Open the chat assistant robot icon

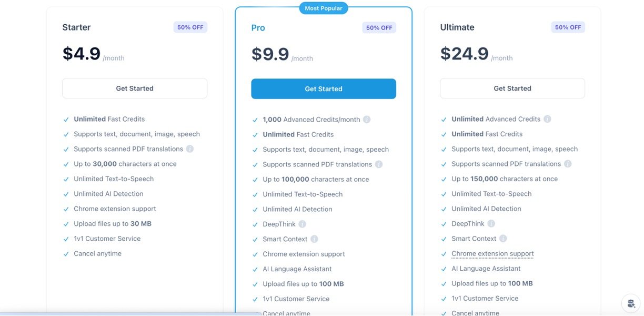click(630, 303)
